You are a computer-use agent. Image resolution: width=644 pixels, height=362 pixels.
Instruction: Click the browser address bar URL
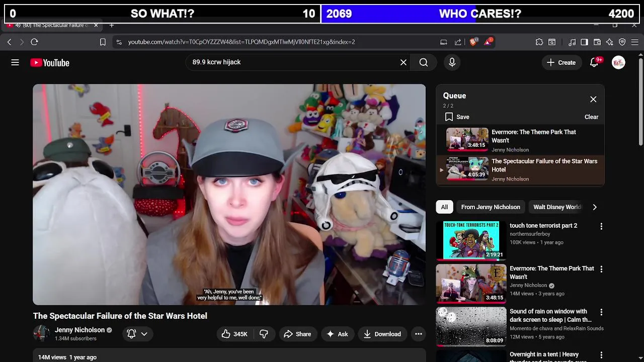click(242, 42)
